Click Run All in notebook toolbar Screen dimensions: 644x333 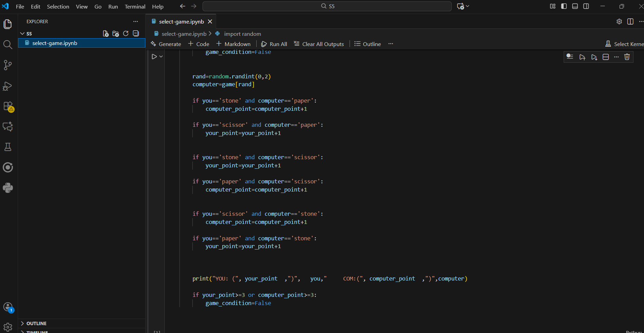(274, 44)
